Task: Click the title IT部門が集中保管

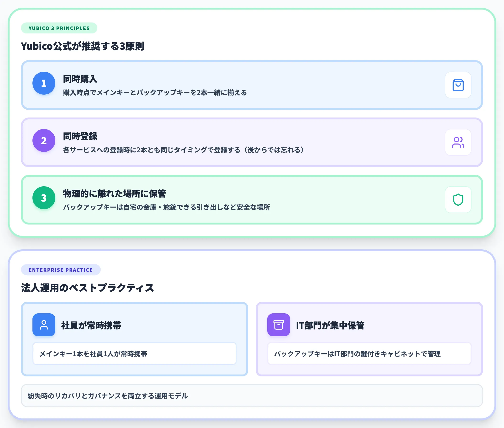Action: (330, 325)
